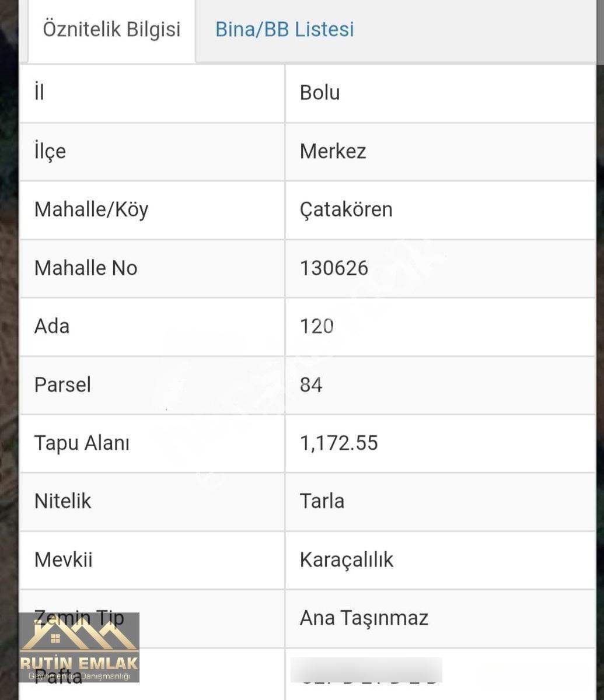Screen dimensions: 604x700
Task: Click the blurred Pafta value field
Action: click(366, 670)
